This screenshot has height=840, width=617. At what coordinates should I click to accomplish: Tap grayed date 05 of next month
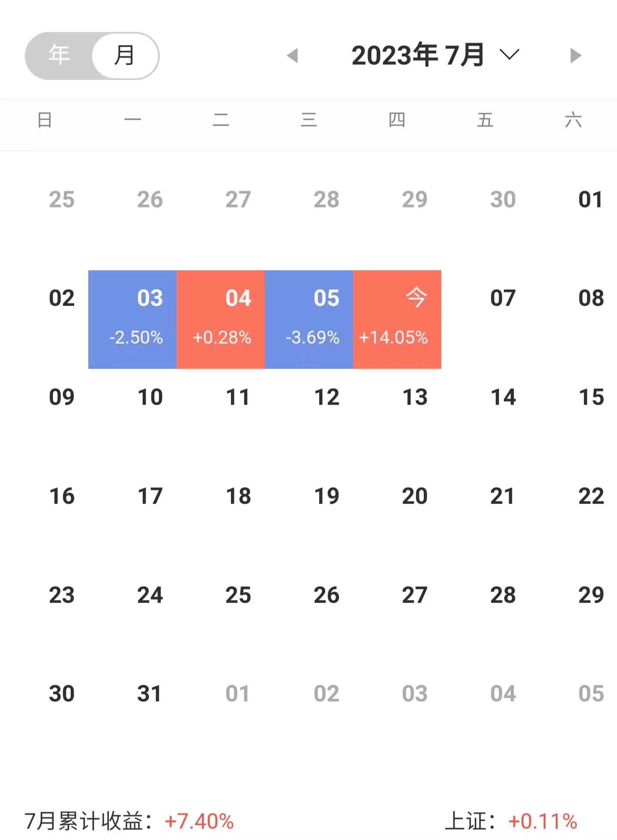tap(591, 694)
